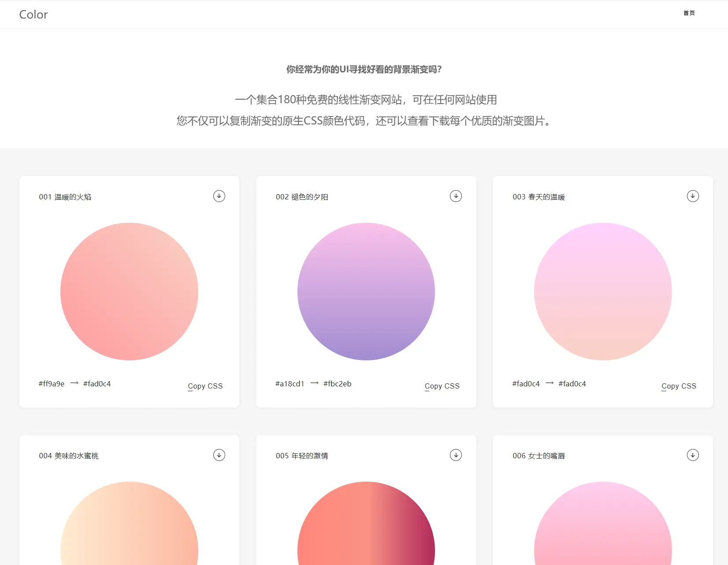Download the 004 美味的水蜜桃 gradient image
This screenshot has width=728, height=565.
pos(219,455)
